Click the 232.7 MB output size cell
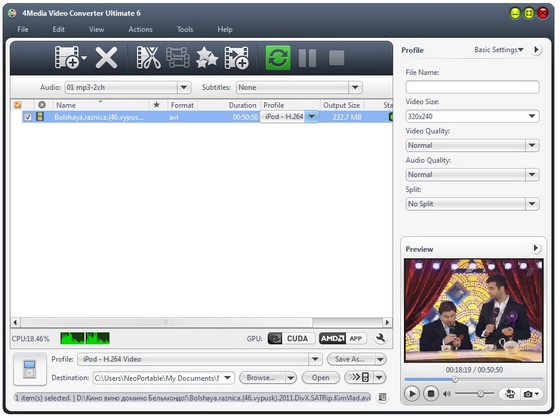 347,117
